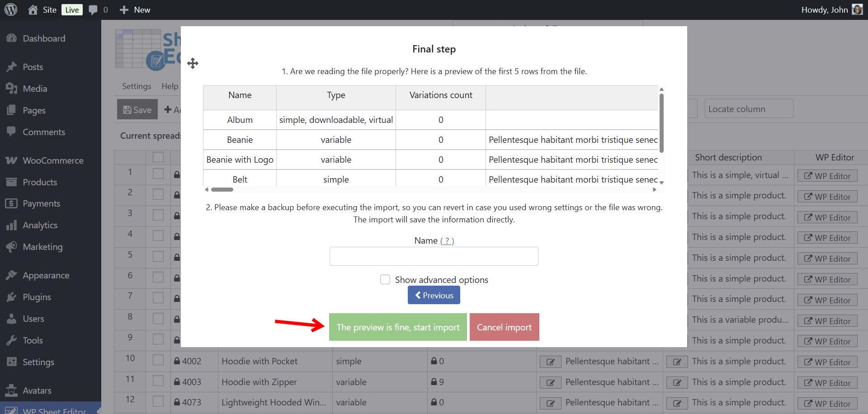This screenshot has height=414, width=868.
Task: Click the move/drag handle icon on the dialog
Action: point(193,63)
